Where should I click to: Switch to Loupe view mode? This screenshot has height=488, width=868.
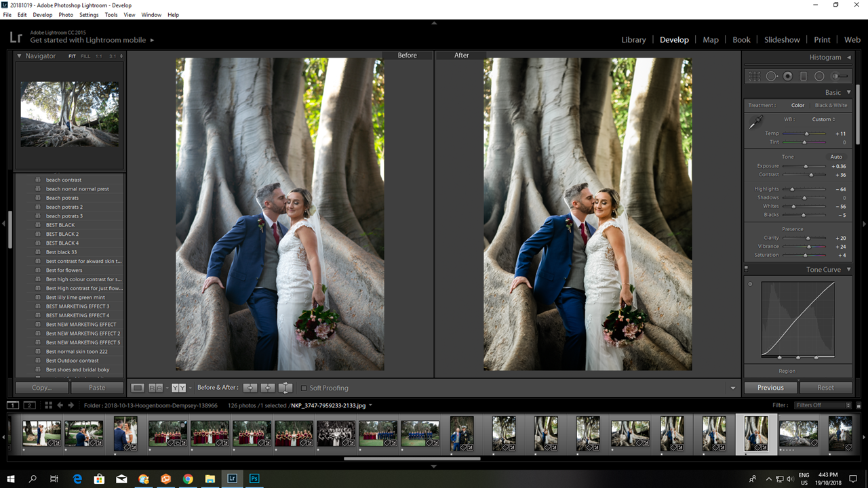[x=138, y=388]
